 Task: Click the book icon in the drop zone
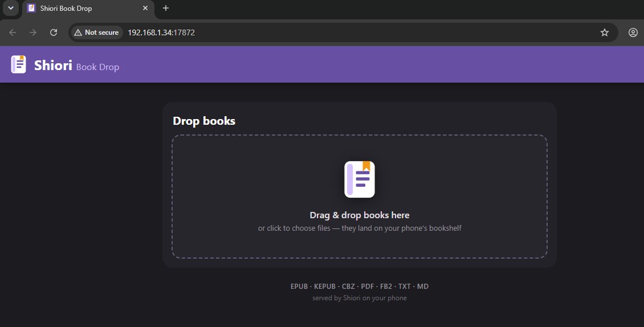[x=360, y=179]
